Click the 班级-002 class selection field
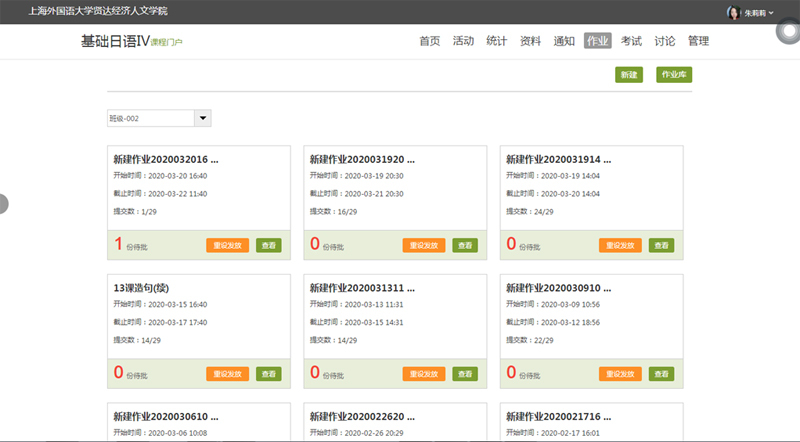This screenshot has height=442, width=800. coord(150,118)
